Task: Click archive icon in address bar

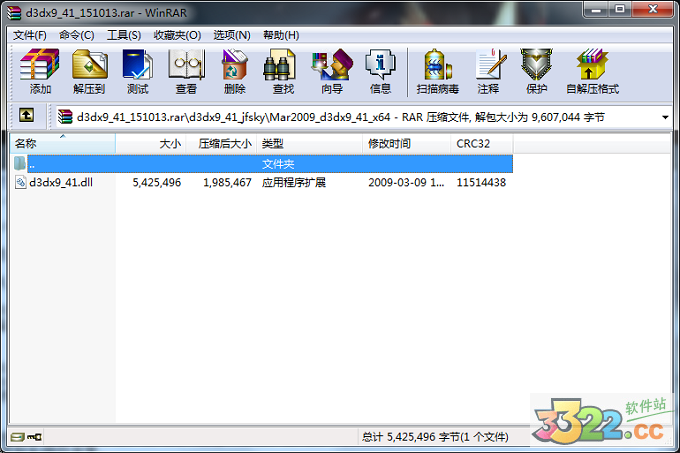Action: click(x=65, y=117)
